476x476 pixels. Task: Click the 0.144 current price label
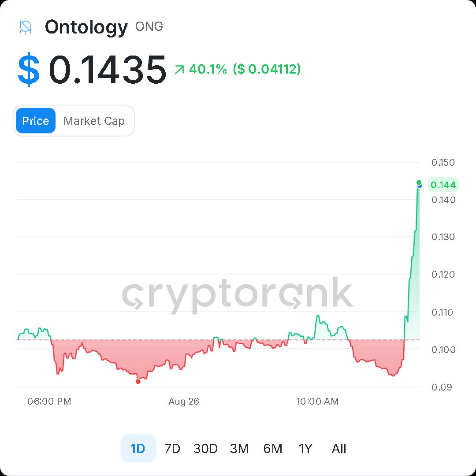[443, 185]
